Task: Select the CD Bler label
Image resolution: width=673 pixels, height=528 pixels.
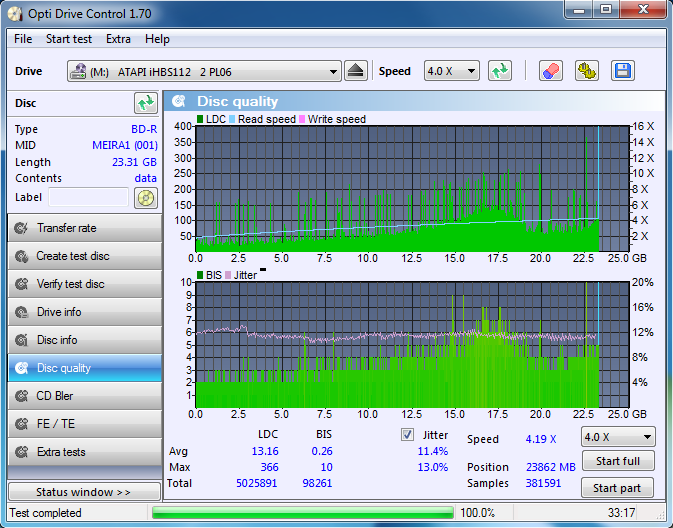Action: pos(55,396)
